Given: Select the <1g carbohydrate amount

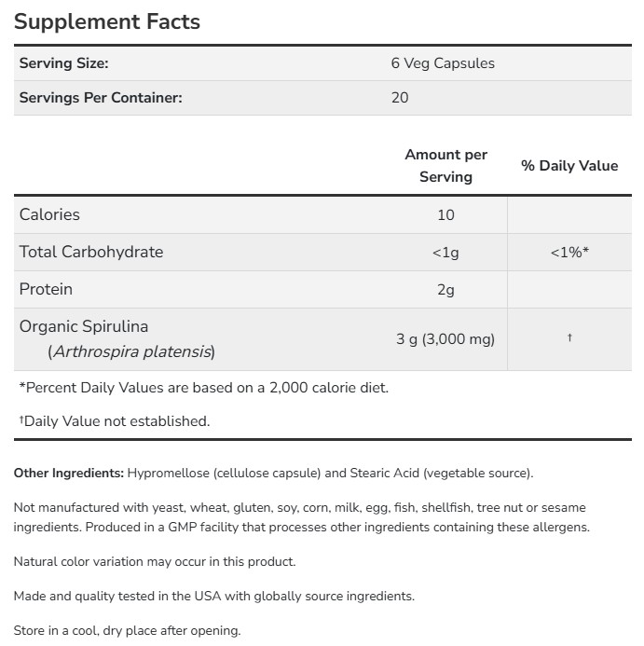Looking at the screenshot, I should point(445,253).
